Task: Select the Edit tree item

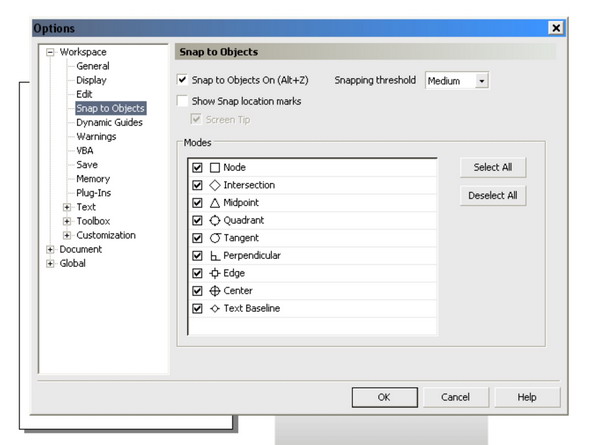Action: (x=84, y=94)
